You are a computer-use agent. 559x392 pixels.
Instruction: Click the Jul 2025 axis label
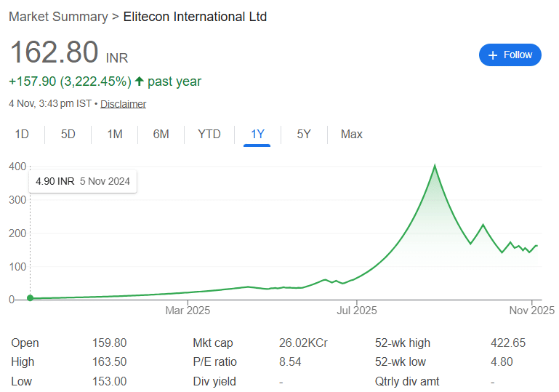coord(356,311)
